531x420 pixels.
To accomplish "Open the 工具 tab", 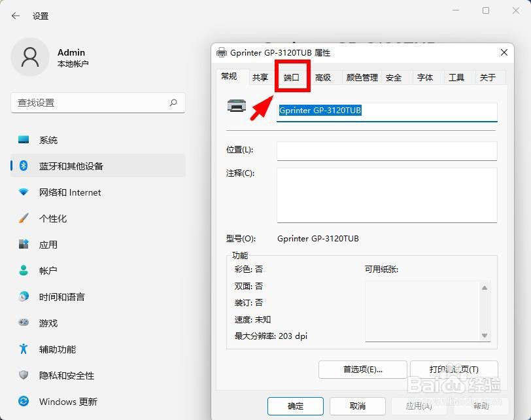I will tap(456, 78).
